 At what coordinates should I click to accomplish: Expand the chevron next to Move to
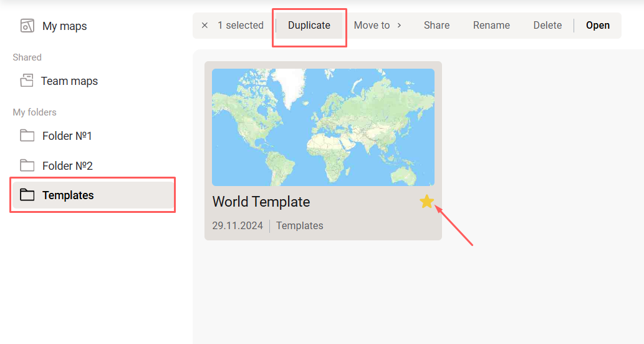pyautogui.click(x=399, y=26)
